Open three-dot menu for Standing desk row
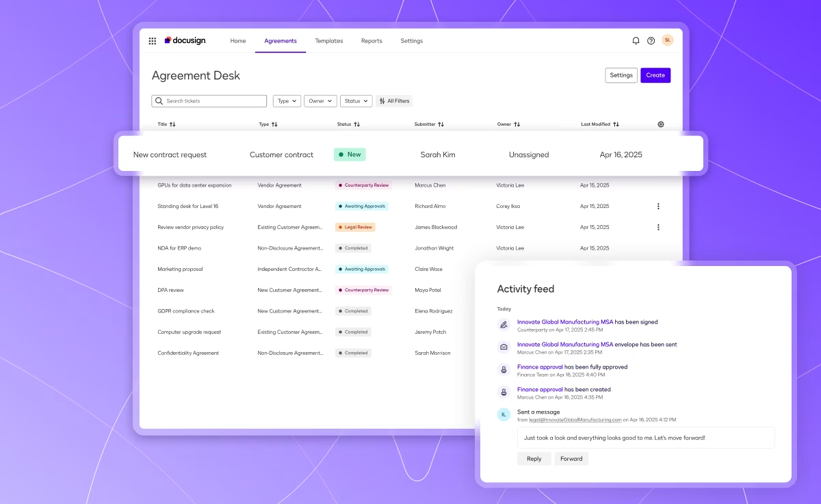Screen dimensions: 821x504 click(x=658, y=206)
